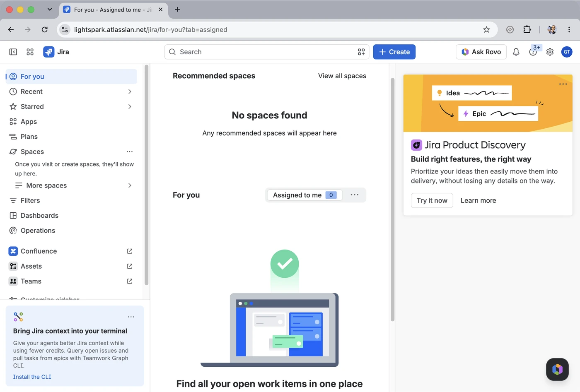Select For you in the sidebar
580x392 pixels.
click(71, 77)
